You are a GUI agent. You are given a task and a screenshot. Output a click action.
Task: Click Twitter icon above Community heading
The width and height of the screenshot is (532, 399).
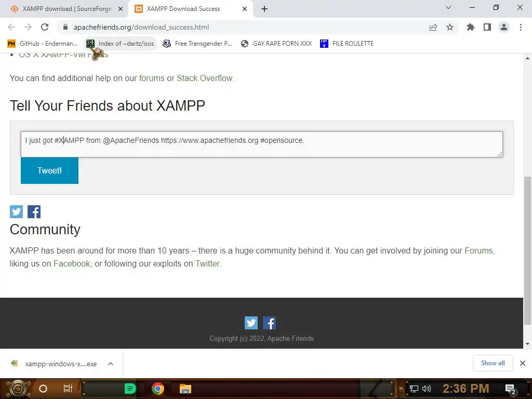tap(16, 212)
